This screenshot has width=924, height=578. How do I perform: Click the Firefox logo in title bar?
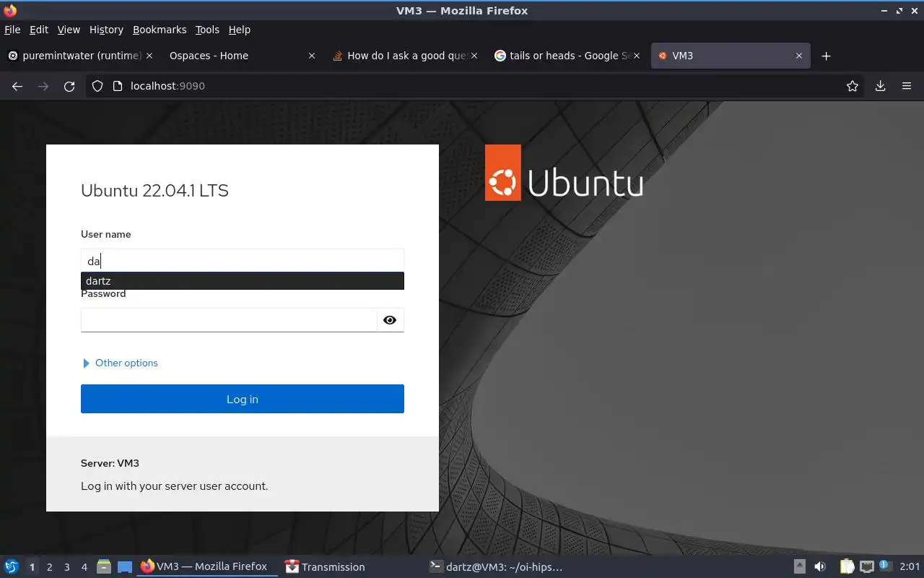click(x=10, y=11)
